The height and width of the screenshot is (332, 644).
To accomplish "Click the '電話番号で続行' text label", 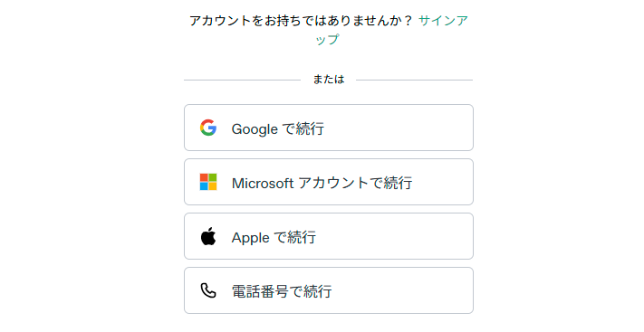I will (282, 292).
